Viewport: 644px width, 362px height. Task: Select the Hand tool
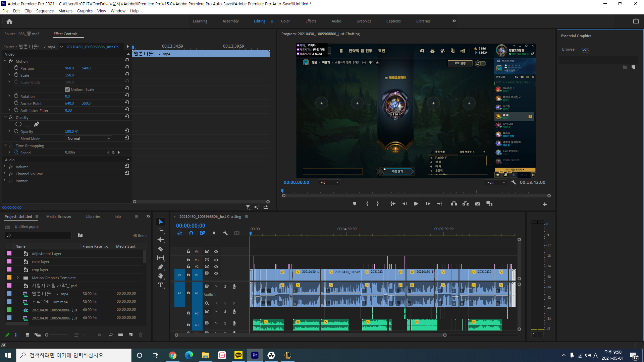(161, 276)
